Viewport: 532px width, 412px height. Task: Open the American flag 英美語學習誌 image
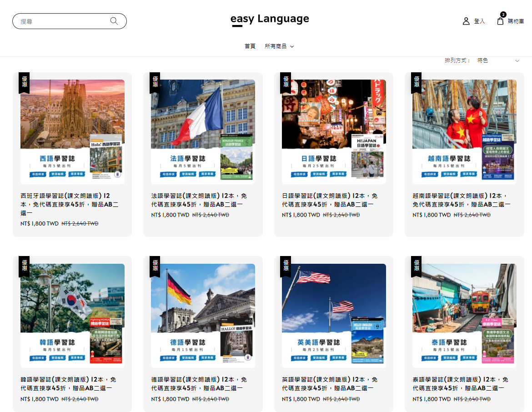pos(334,316)
